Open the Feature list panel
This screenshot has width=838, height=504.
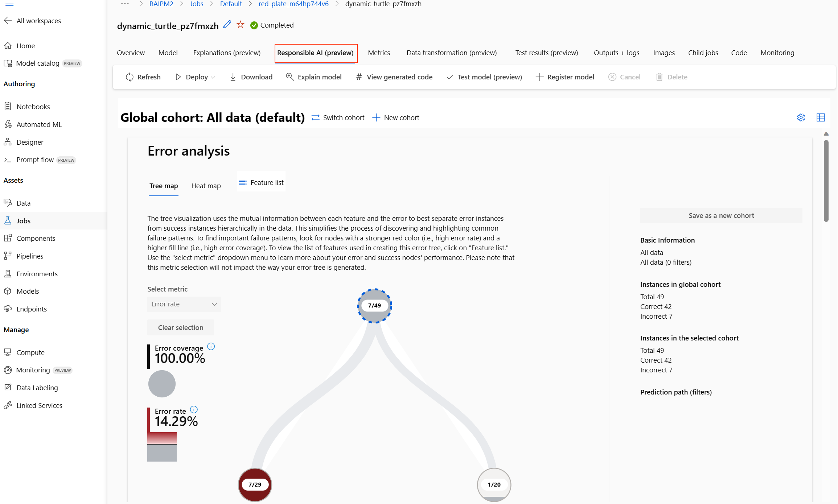coord(261,182)
